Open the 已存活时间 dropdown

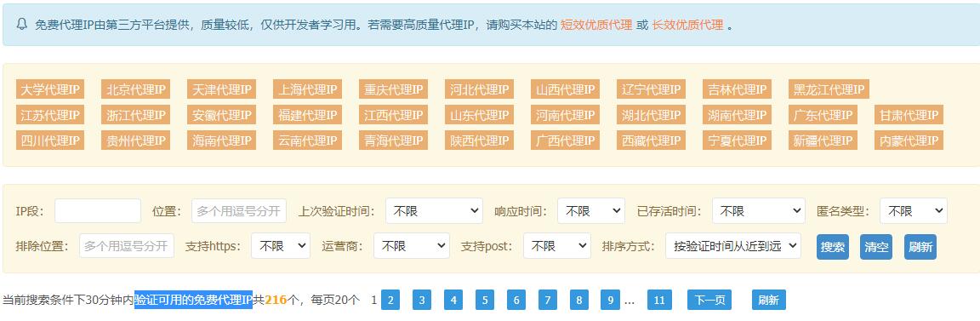coord(759,211)
